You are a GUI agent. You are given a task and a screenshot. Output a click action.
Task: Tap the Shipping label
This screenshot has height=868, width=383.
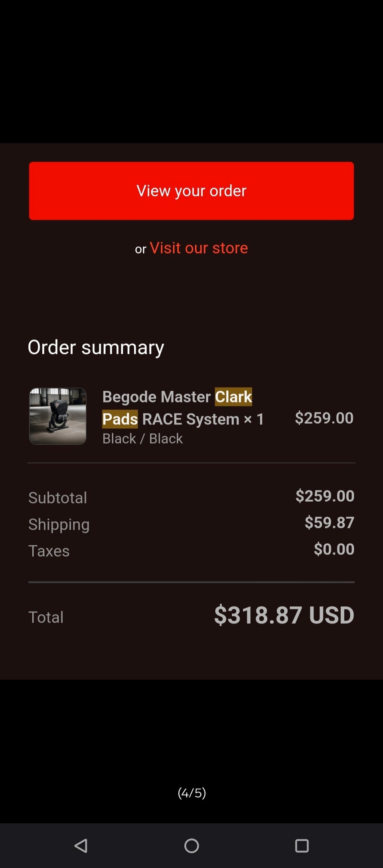[59, 525]
